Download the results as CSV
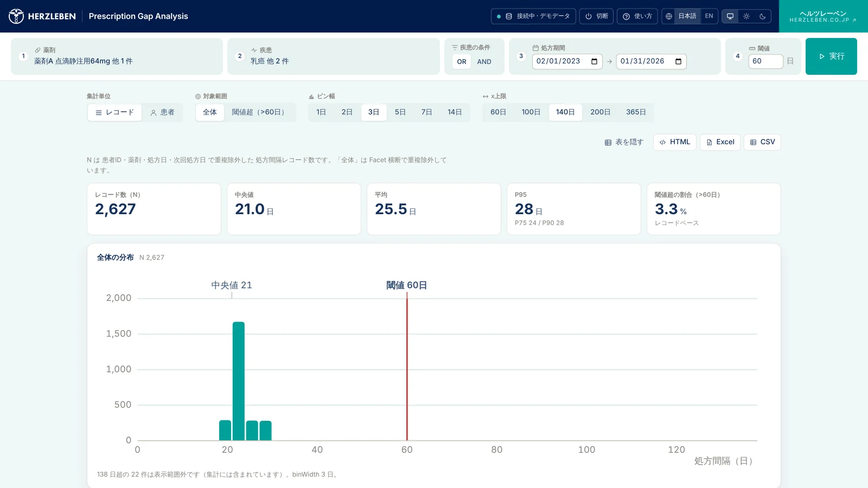Image resolution: width=868 pixels, height=488 pixels. 762,142
